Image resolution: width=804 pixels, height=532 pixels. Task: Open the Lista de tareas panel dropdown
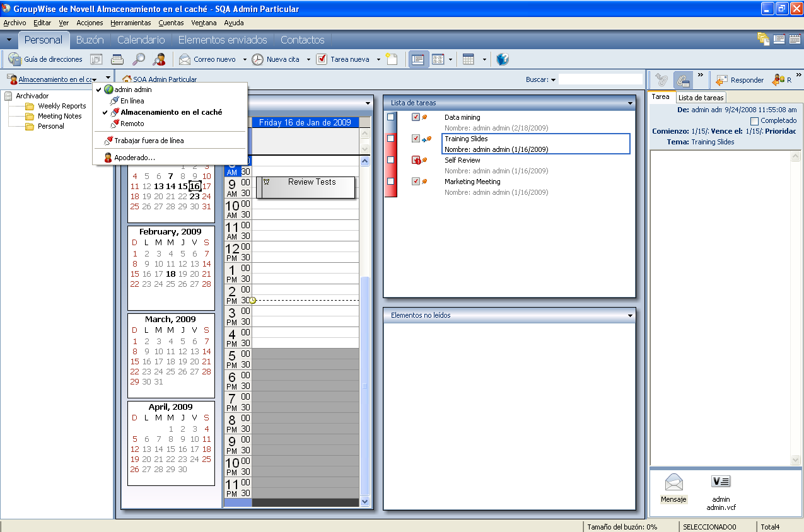630,103
